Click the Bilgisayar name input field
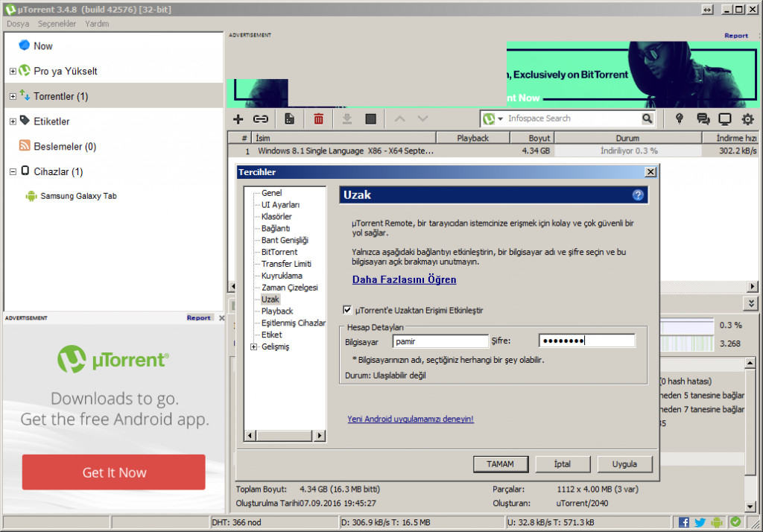The height and width of the screenshot is (532, 763). (x=440, y=341)
